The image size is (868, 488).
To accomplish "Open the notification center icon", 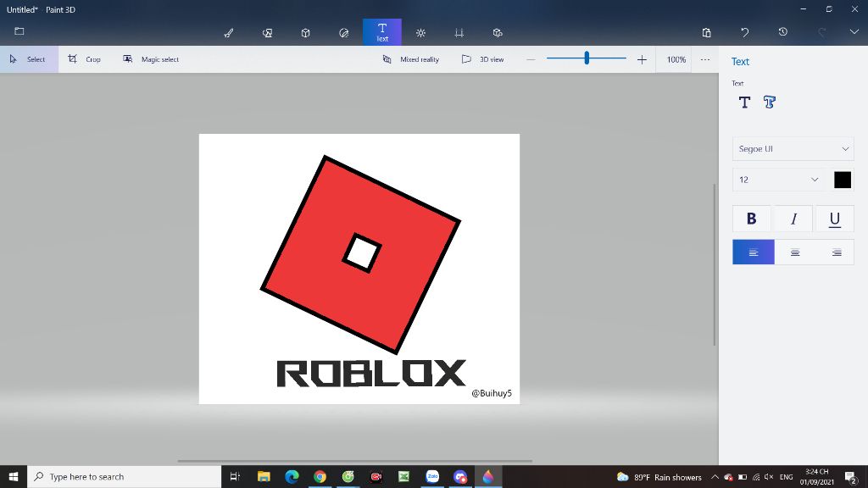I will click(x=851, y=477).
